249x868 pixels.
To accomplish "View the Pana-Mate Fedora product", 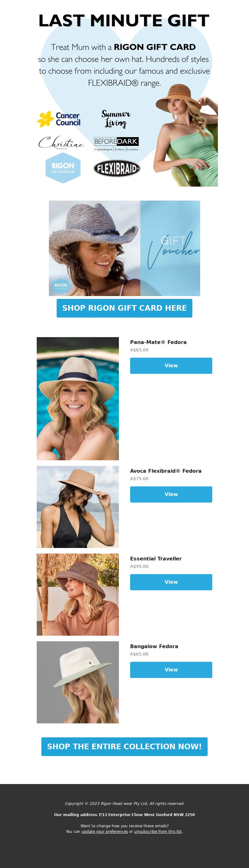I will [171, 366].
